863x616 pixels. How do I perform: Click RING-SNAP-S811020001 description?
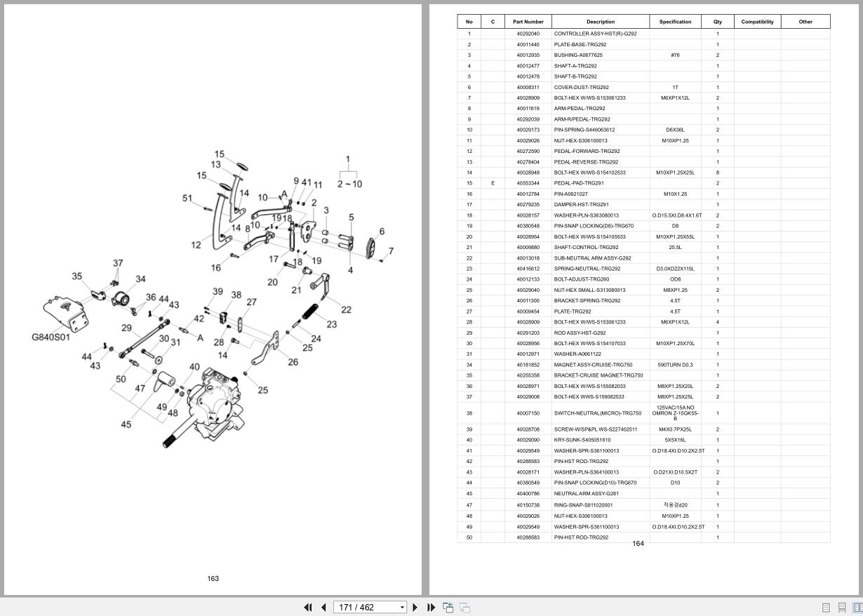(583, 505)
